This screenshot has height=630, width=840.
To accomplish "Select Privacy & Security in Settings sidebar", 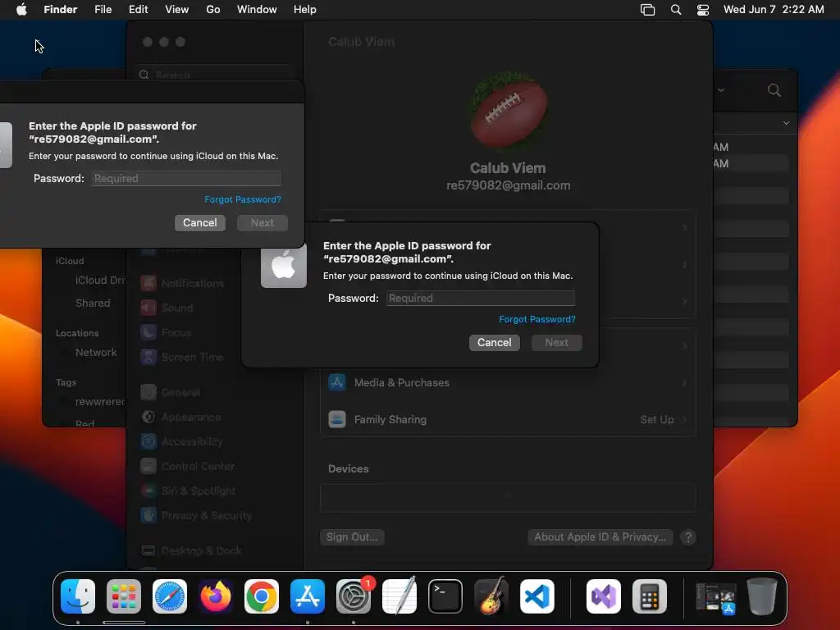I will (x=196, y=516).
